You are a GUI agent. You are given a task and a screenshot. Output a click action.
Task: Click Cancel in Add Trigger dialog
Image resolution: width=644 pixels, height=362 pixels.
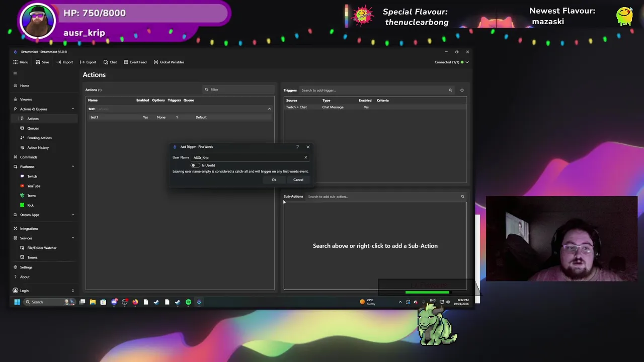click(x=298, y=180)
